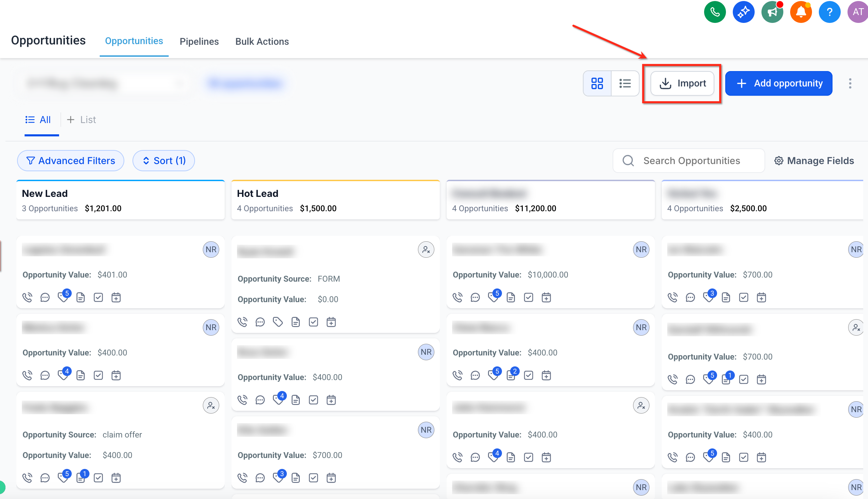Add a new smart List
The height and width of the screenshot is (499, 868).
[x=82, y=120]
